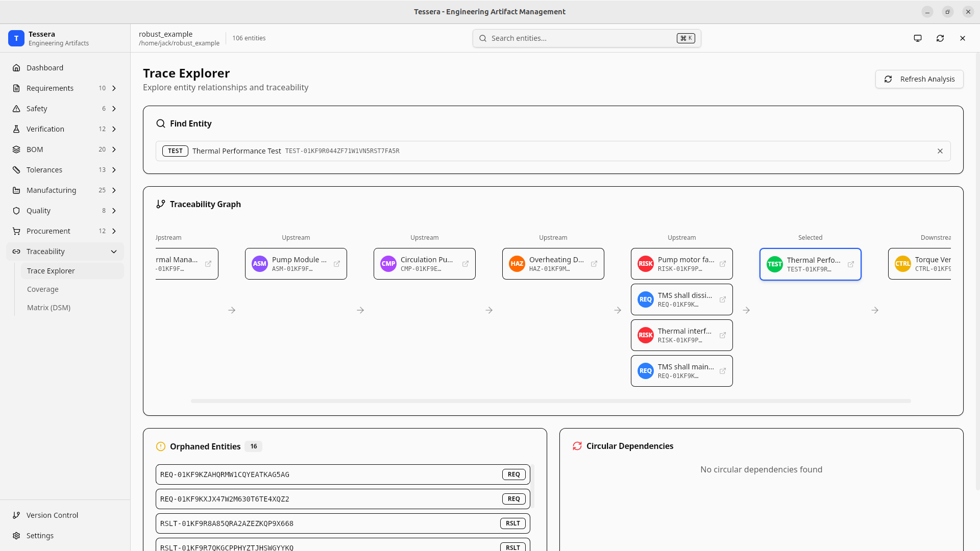Collapse the Traceability section

point(114,252)
